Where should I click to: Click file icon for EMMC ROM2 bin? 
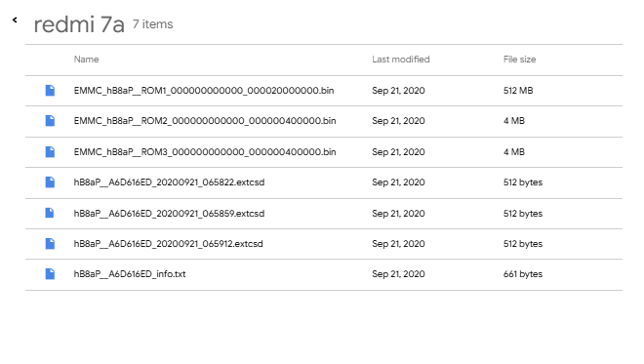pos(50,121)
